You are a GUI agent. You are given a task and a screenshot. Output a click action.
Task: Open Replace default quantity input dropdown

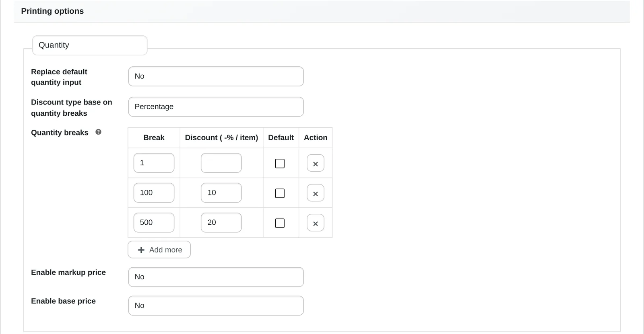pos(216,76)
